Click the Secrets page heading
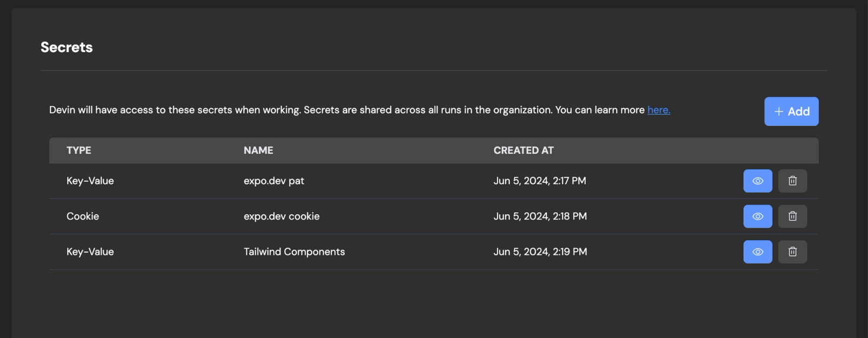The image size is (868, 338). click(x=67, y=47)
